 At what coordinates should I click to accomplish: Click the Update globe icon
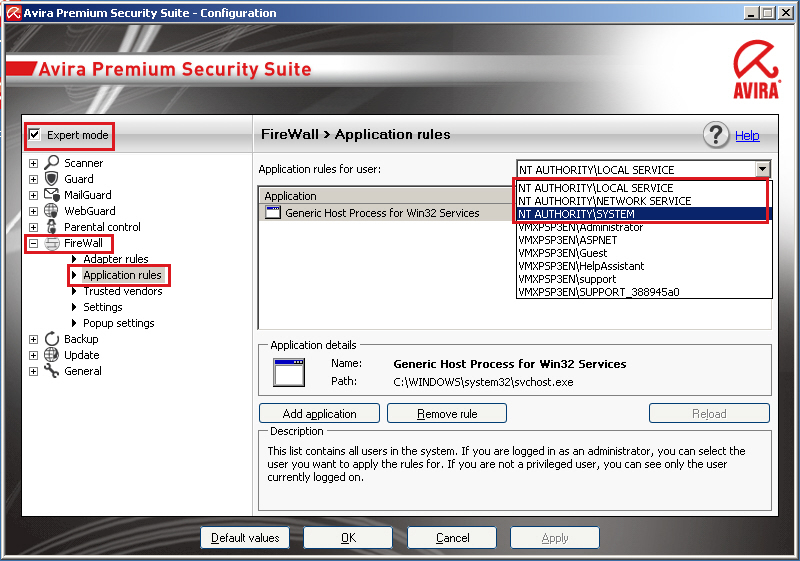[52, 354]
